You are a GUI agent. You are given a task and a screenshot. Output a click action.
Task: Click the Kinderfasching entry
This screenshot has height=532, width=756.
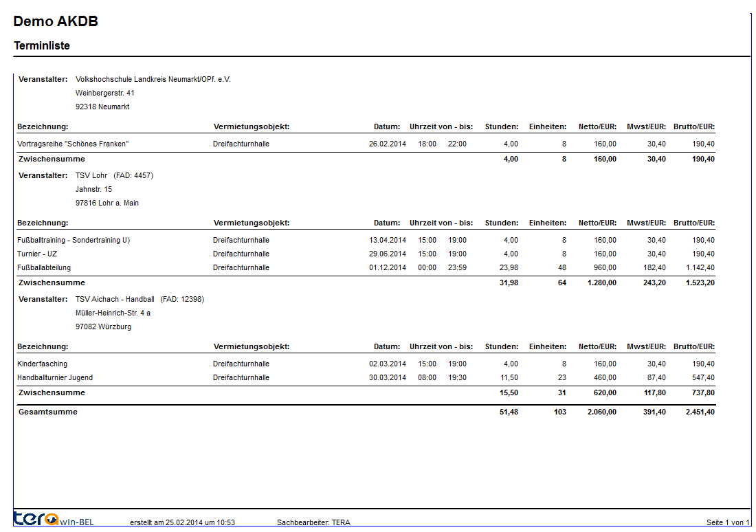42,364
